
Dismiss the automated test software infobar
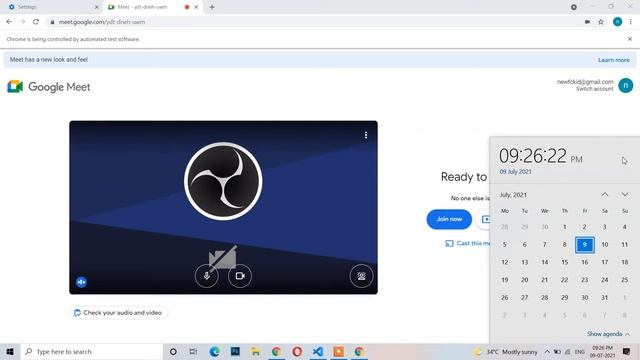pos(630,39)
